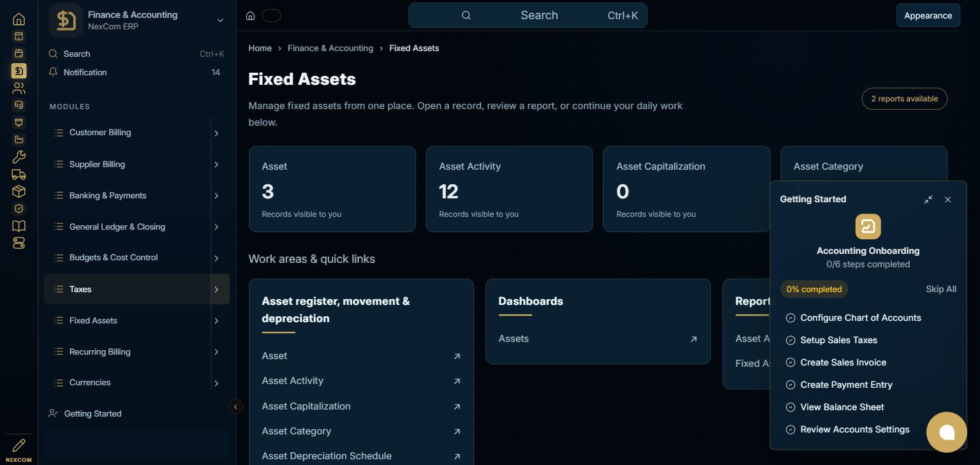Image resolution: width=980 pixels, height=465 pixels.
Task: Check the Setup Sales Taxes step circle
Action: 791,340
